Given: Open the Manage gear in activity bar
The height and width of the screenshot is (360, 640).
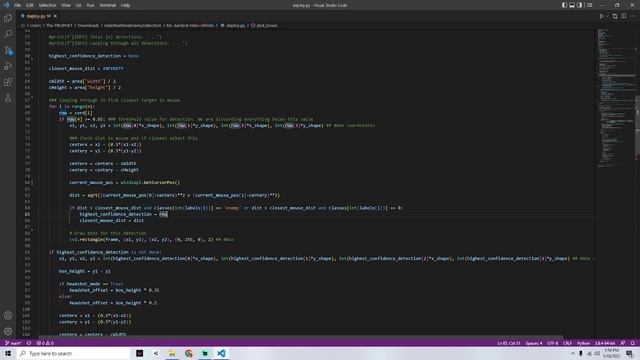Looking at the screenshot, I should (8, 331).
